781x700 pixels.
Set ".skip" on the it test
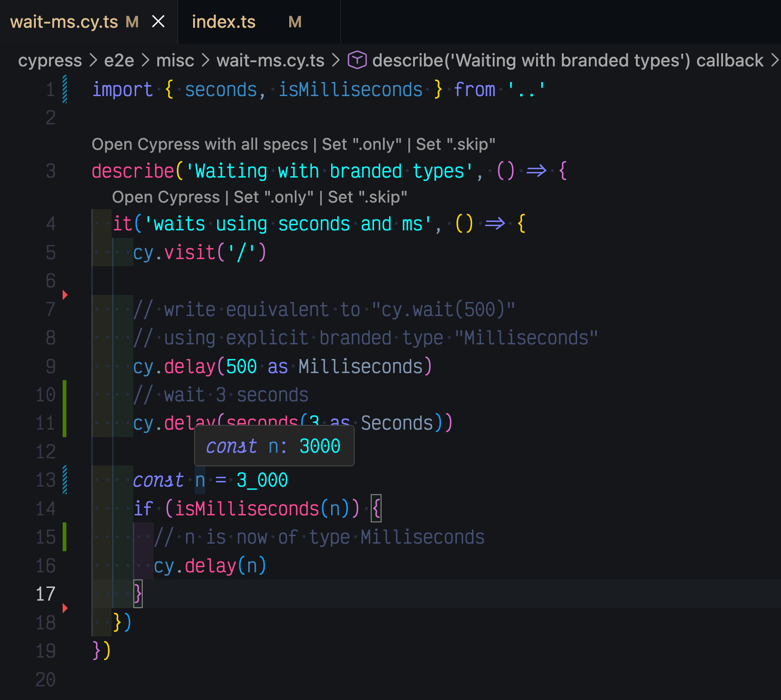point(367,197)
